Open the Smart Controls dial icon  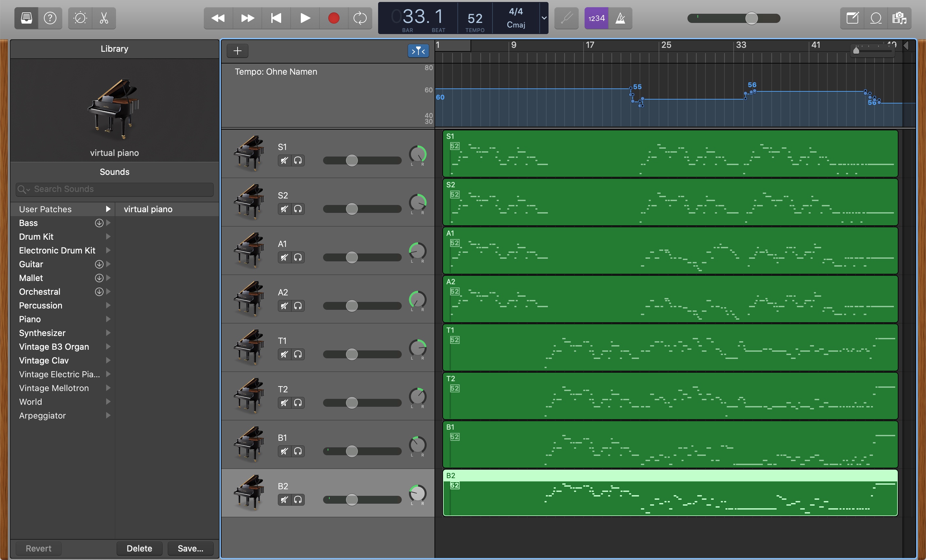(80, 18)
